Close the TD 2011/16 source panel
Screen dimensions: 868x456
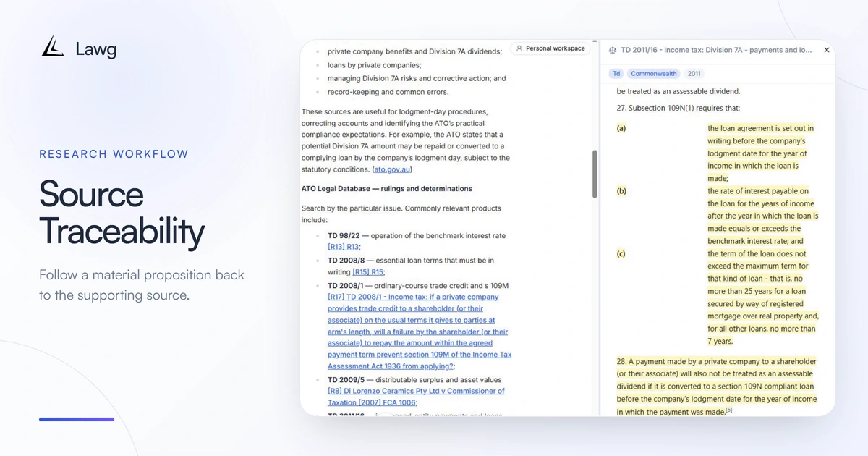pos(827,51)
